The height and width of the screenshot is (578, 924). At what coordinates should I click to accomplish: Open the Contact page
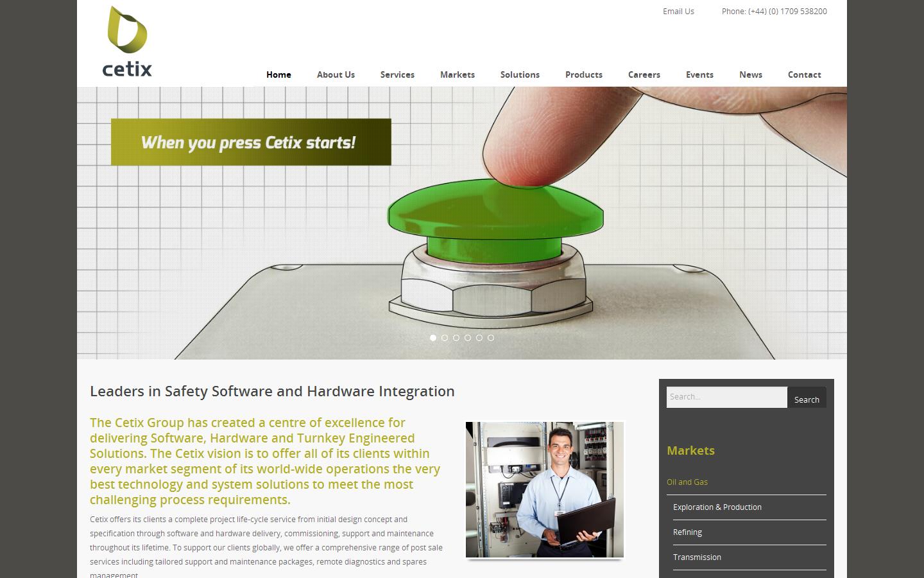(805, 74)
